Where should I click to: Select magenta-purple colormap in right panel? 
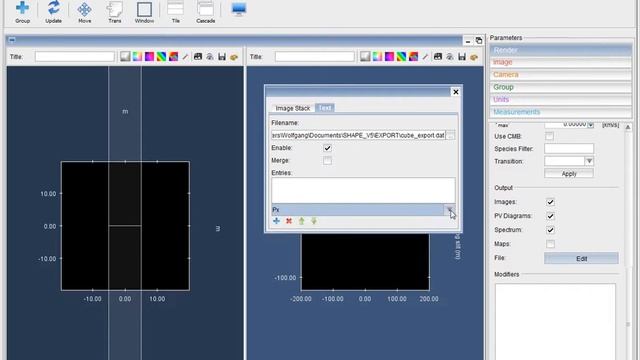click(x=389, y=57)
